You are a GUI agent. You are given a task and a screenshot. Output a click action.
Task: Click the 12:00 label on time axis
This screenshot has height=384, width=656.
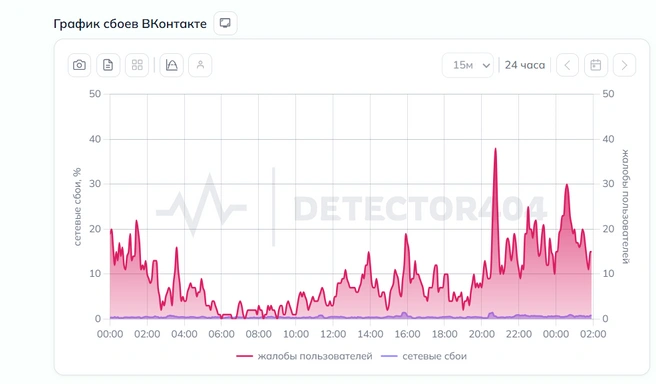(333, 334)
